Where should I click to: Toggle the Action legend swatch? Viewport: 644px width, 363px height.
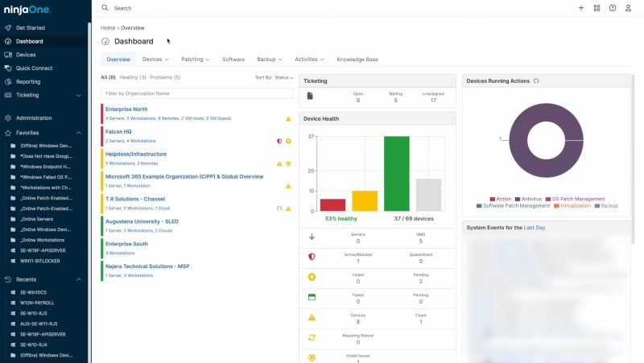tap(492, 199)
